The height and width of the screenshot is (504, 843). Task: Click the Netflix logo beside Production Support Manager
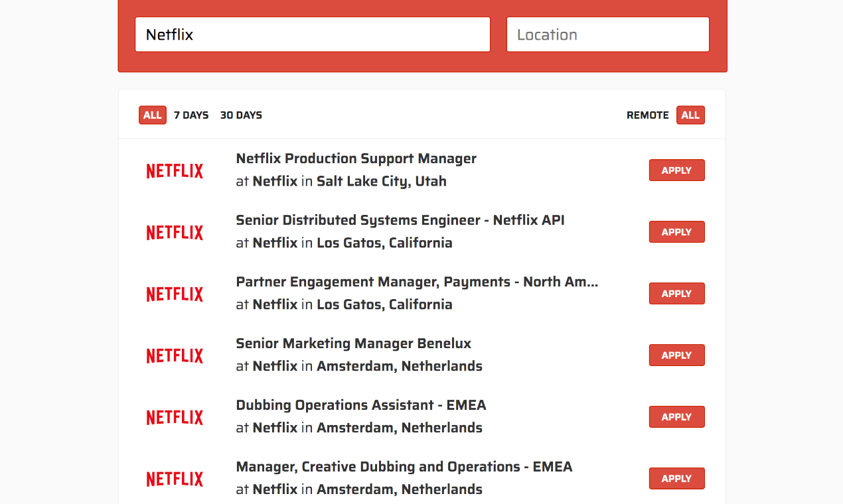click(x=175, y=170)
